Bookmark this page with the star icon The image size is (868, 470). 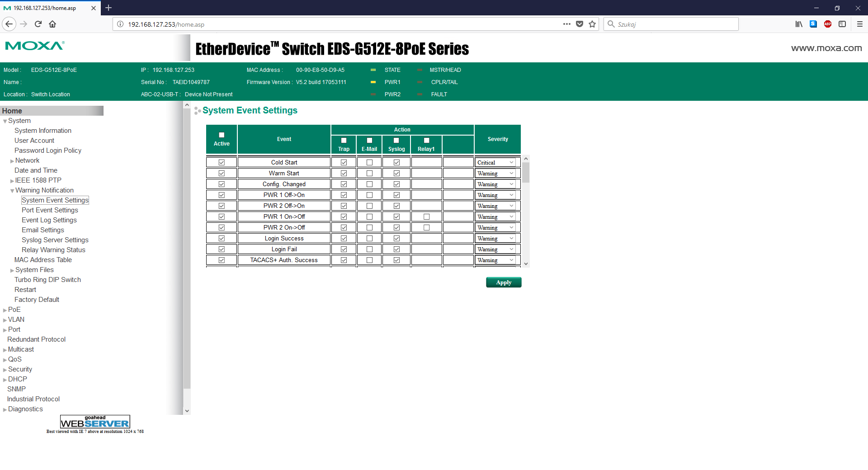pyautogui.click(x=592, y=24)
